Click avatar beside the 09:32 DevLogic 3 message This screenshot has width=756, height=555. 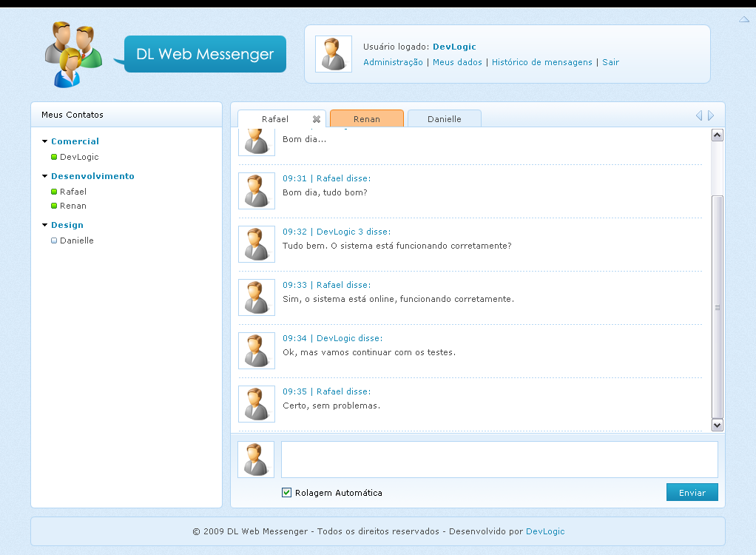point(257,244)
